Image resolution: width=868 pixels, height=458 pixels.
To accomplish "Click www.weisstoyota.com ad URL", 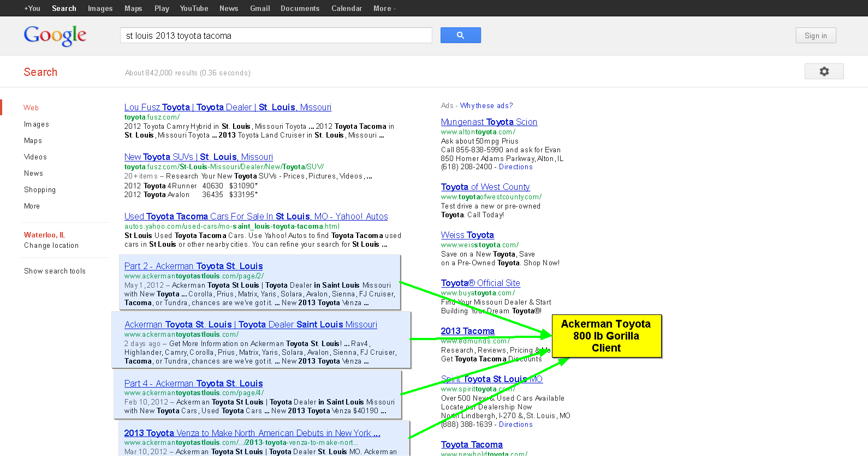I will (479, 245).
